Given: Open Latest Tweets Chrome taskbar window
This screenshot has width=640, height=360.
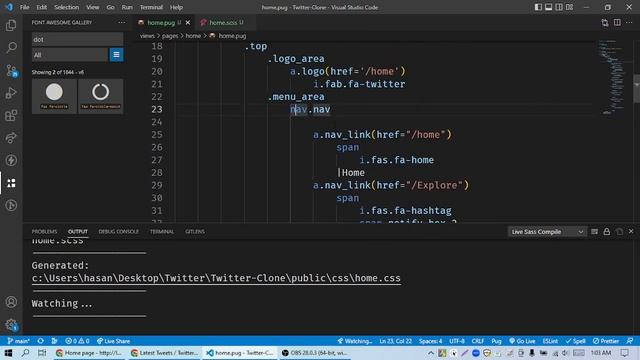Looking at the screenshot, I should point(165,353).
